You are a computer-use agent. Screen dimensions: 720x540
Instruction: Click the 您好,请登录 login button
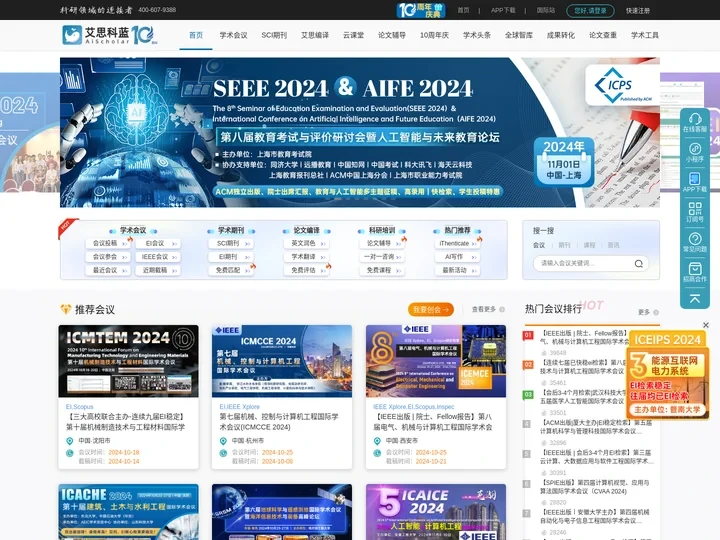590,11
